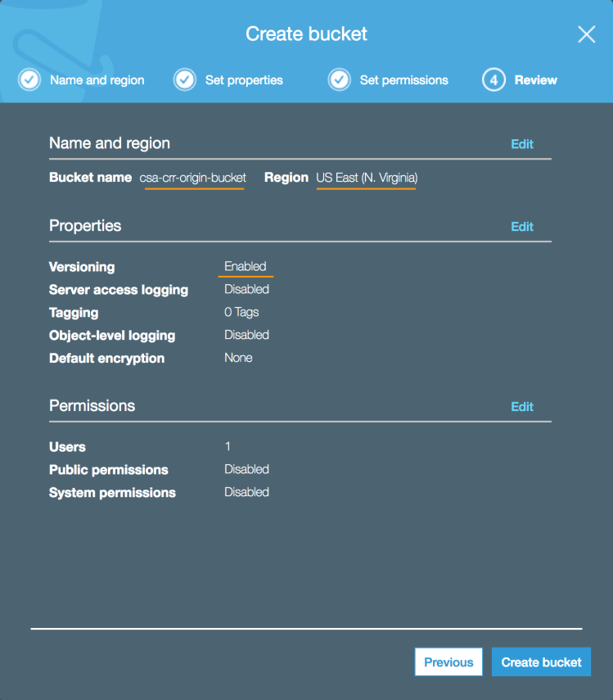Image resolution: width=613 pixels, height=700 pixels.
Task: Click the System permissions label
Action: (x=112, y=492)
